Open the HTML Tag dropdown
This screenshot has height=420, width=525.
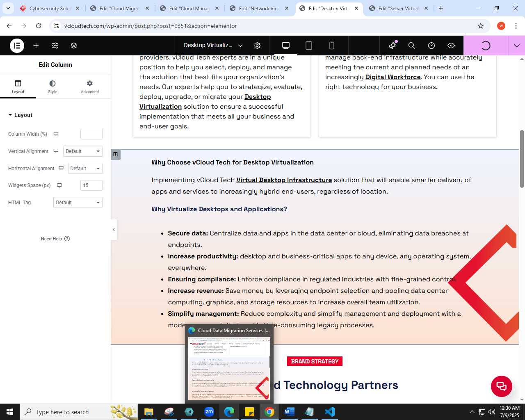tap(78, 203)
